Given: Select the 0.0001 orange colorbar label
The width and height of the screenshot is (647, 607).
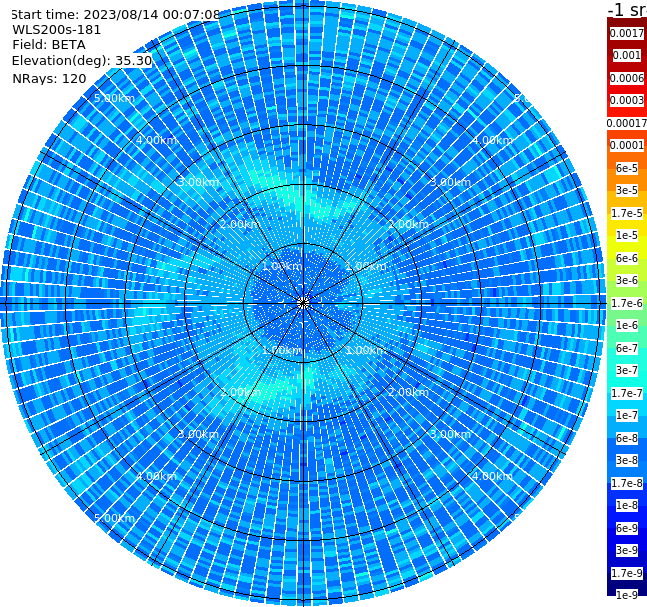Looking at the screenshot, I should point(627,145).
